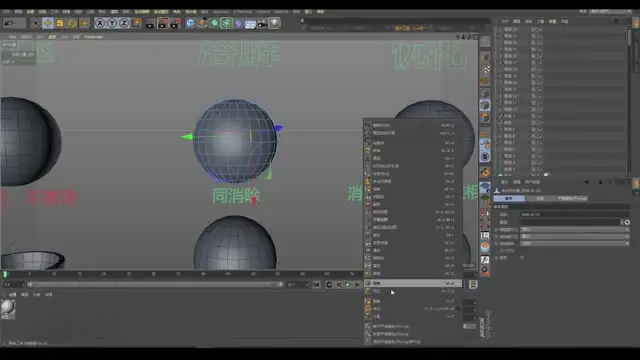Click the layer picker round icon
This screenshot has height=360, width=640.
point(627,222)
